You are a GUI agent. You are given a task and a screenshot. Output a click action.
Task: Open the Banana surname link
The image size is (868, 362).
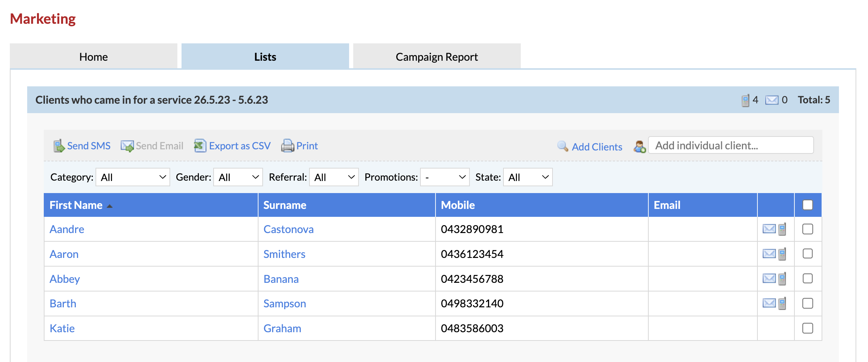pos(281,279)
